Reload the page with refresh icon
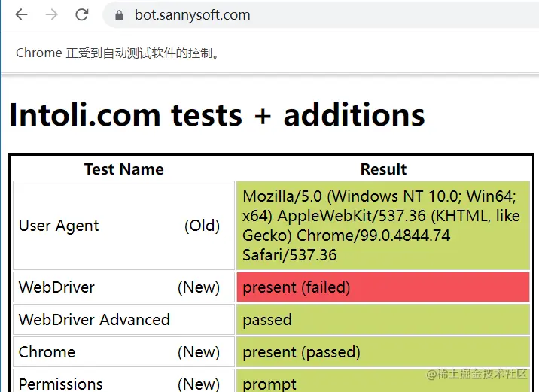 [x=82, y=14]
